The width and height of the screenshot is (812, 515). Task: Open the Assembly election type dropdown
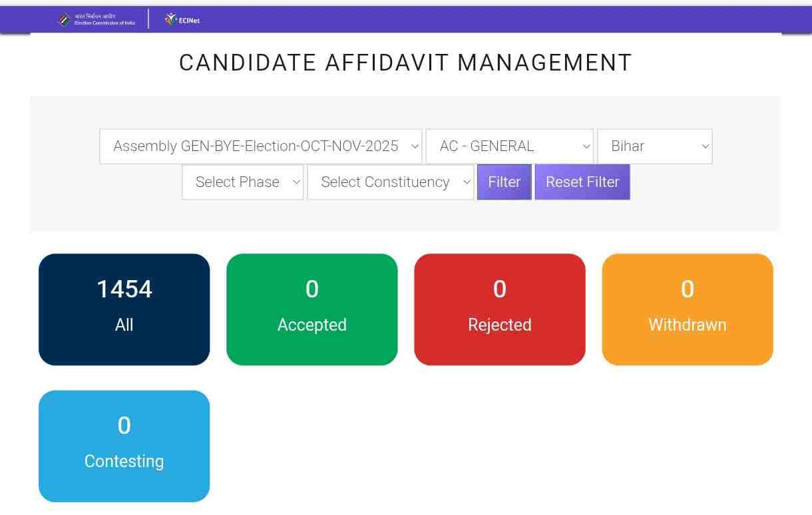pyautogui.click(x=260, y=146)
